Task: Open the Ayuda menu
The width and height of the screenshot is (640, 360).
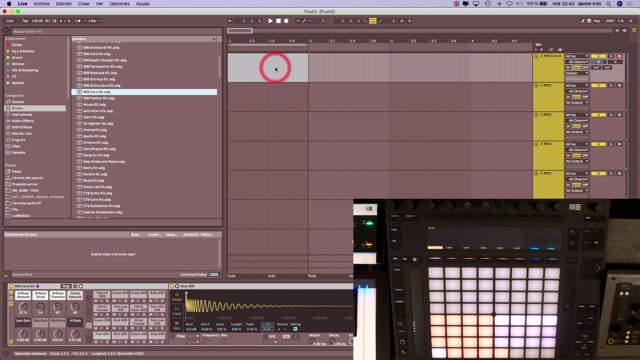Action: [142, 4]
